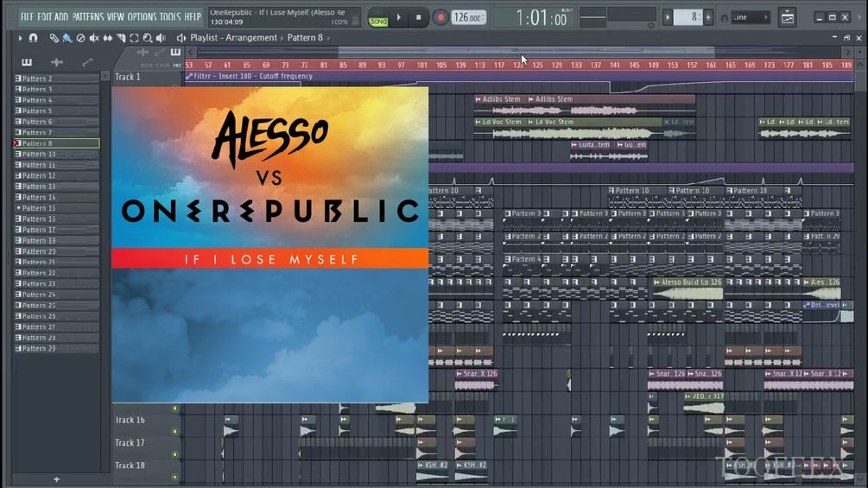
Task: Open first Adlibs Stem clip menu
Action: tap(478, 99)
